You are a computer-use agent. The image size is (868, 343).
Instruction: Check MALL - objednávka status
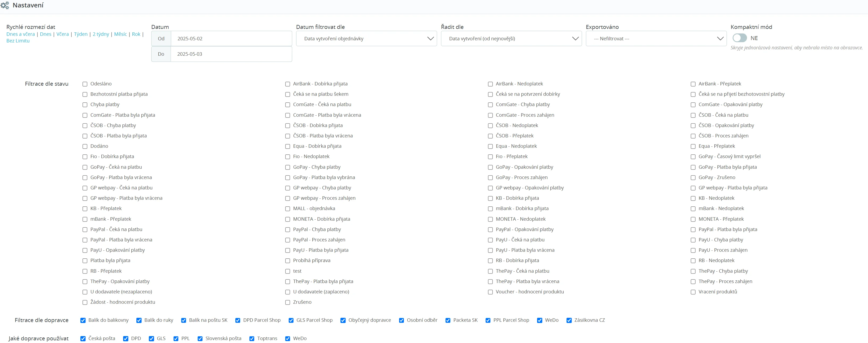click(287, 209)
